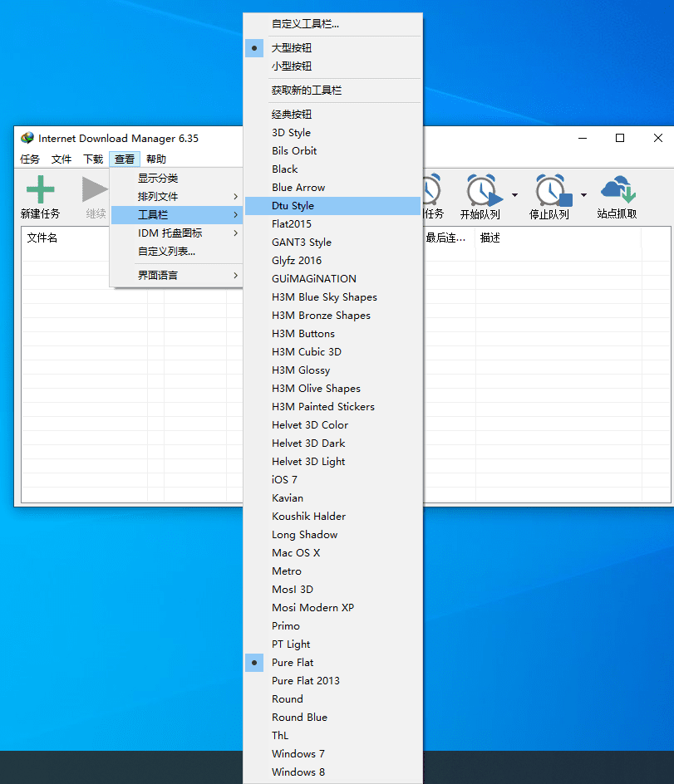
Task: Click the Stop Queue (停止队列) clock icon
Action: [x=553, y=190]
